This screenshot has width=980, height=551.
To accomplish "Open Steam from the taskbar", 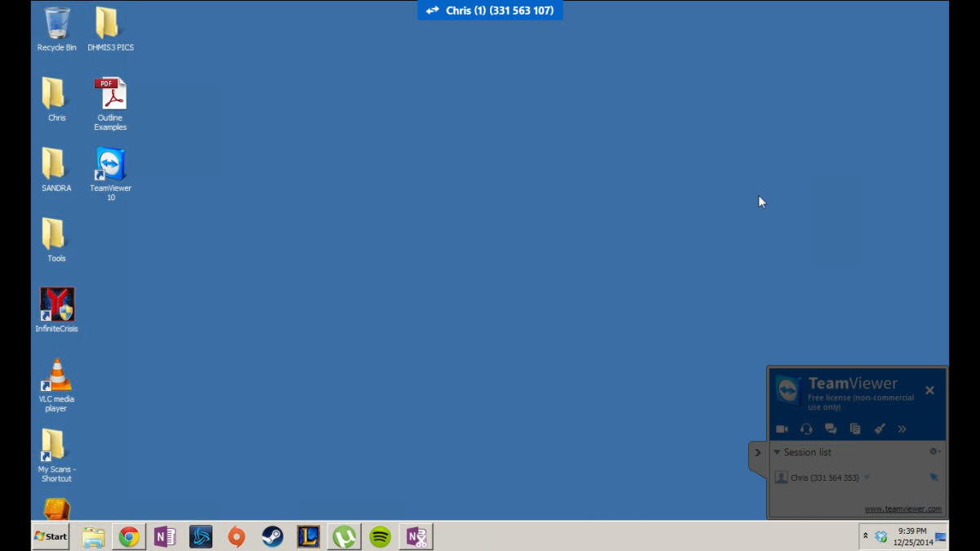I will click(x=272, y=536).
